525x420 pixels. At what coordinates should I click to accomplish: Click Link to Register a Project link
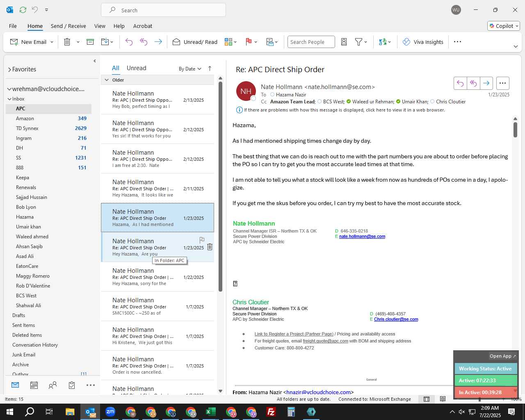tap(294, 334)
